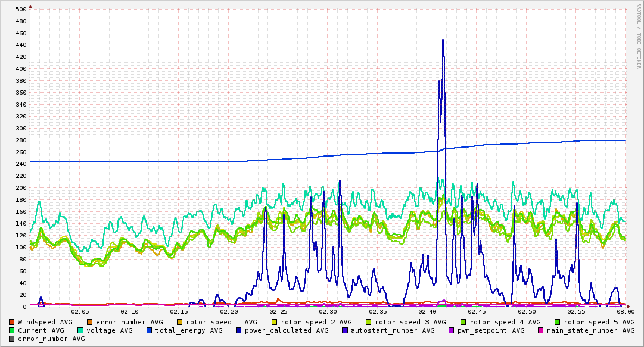This screenshot has width=644, height=347.
Task: Select the 'rotor speed 2 AVG' legend label
Action: [x=316, y=323]
